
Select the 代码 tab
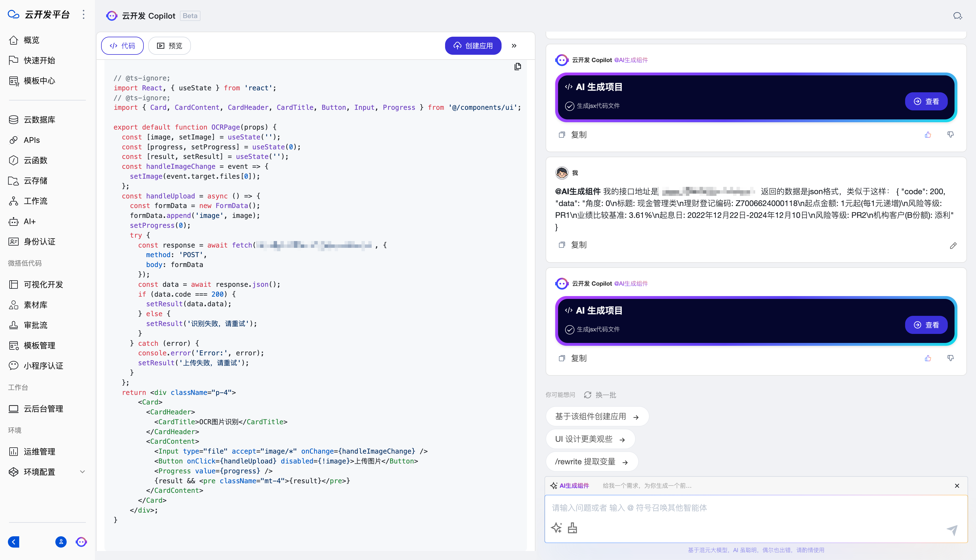click(x=122, y=46)
